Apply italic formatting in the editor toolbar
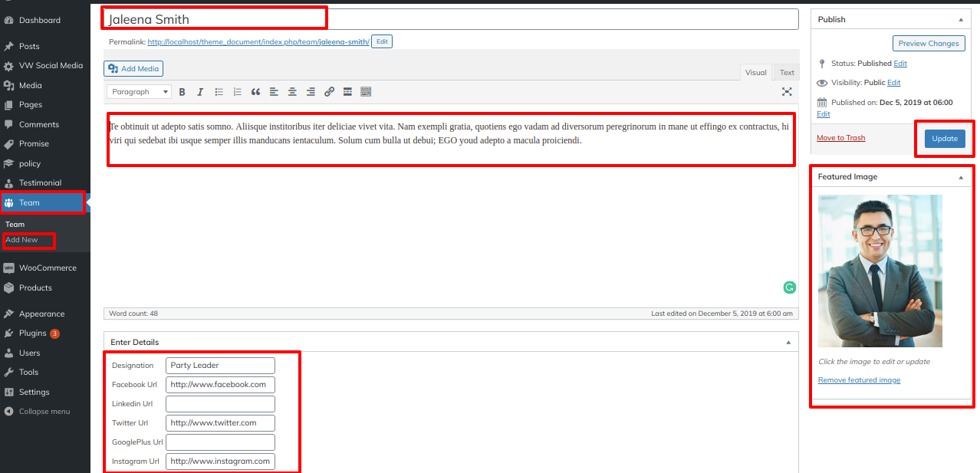Screen dimensions: 980x473 tap(200, 92)
